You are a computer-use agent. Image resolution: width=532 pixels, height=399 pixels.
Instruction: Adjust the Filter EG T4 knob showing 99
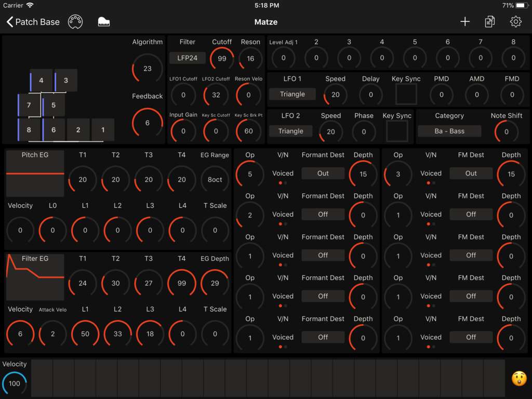pos(181,283)
